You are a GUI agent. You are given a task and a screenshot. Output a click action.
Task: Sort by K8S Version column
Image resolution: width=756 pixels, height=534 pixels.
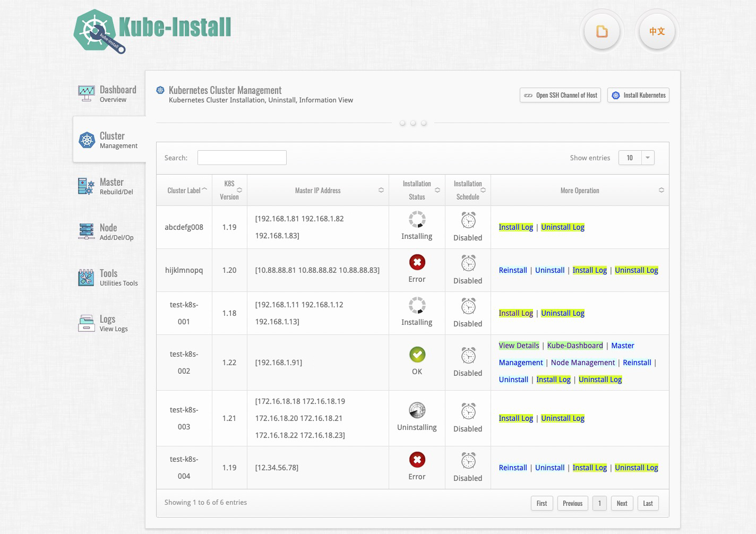tap(229, 190)
